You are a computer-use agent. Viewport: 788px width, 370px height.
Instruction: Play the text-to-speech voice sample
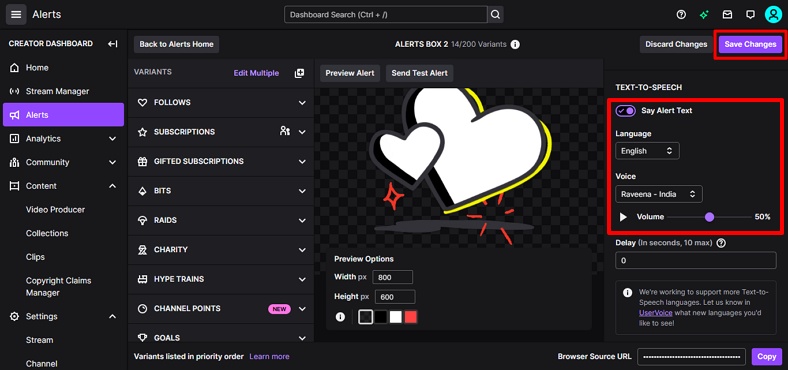click(x=623, y=217)
